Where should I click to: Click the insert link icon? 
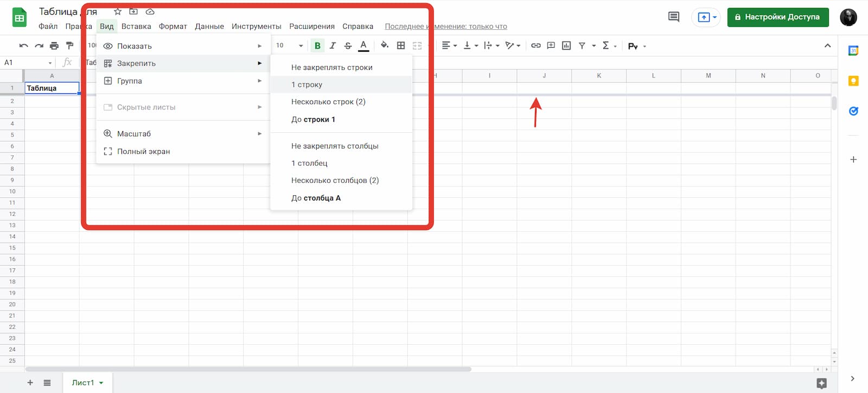(x=535, y=46)
